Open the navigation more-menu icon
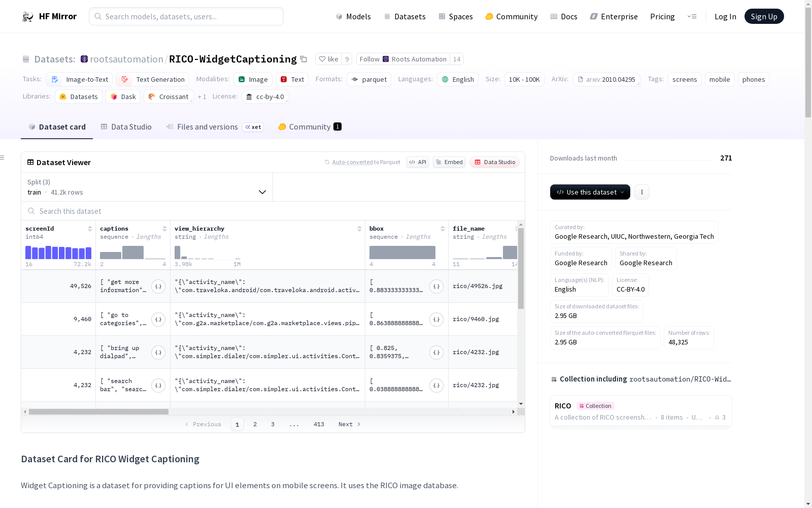The height and width of the screenshot is (508, 812). pyautogui.click(x=692, y=16)
